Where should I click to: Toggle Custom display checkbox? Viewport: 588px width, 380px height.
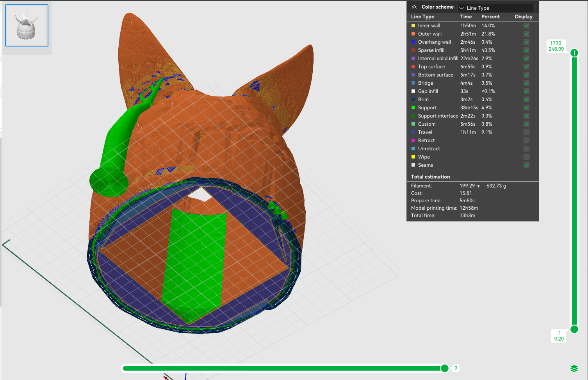[526, 124]
